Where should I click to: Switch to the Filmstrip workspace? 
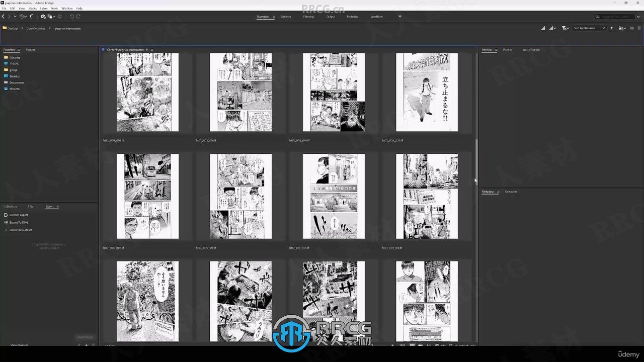(x=308, y=17)
